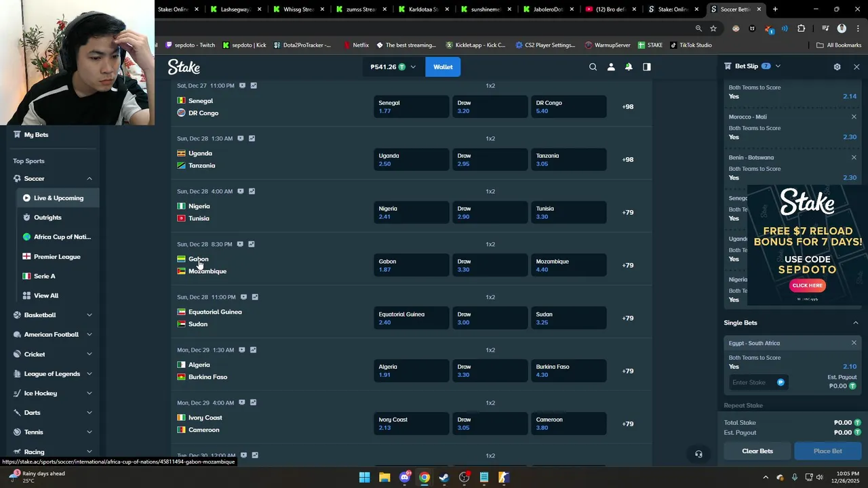
Task: Collapse the Single Bets section
Action: 855,323
